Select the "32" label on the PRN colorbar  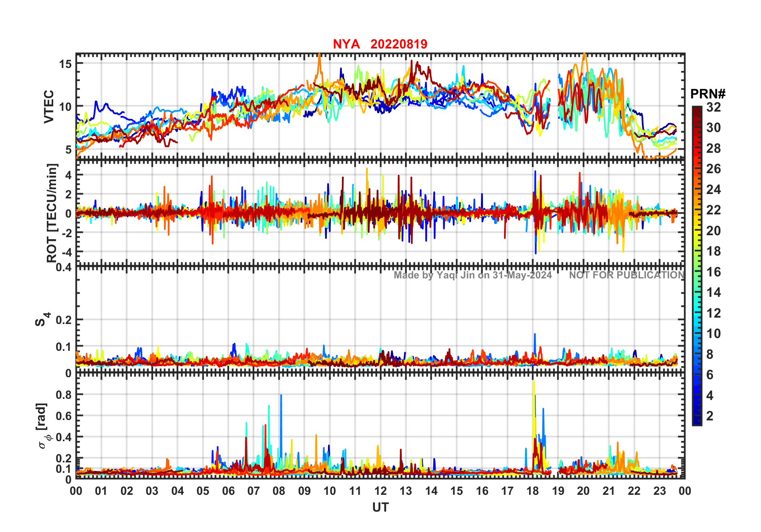coord(713,107)
